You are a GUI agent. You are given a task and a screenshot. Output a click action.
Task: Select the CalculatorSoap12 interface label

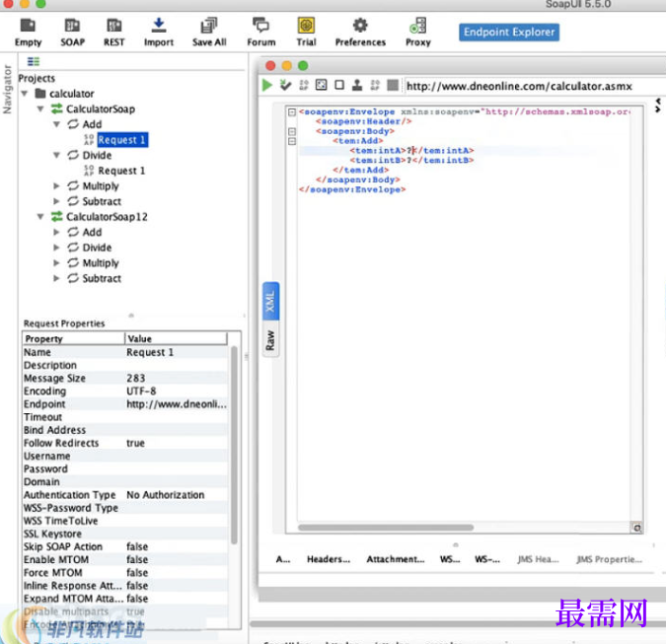click(107, 217)
